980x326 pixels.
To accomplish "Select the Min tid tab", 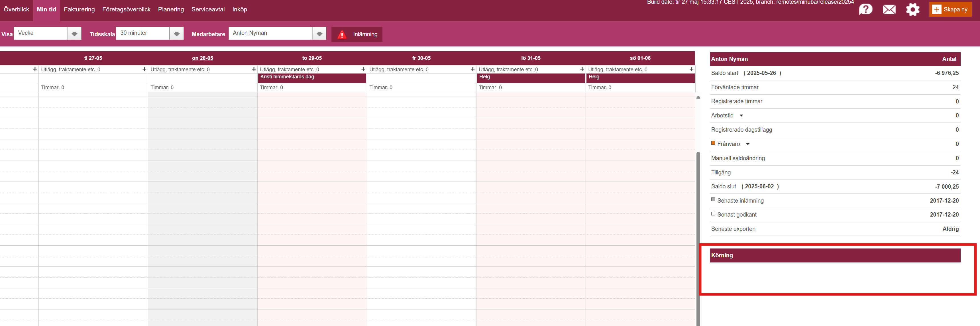I will [x=46, y=9].
